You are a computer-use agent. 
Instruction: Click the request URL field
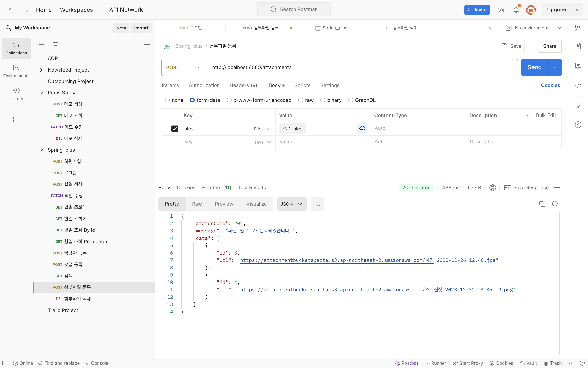(x=362, y=67)
